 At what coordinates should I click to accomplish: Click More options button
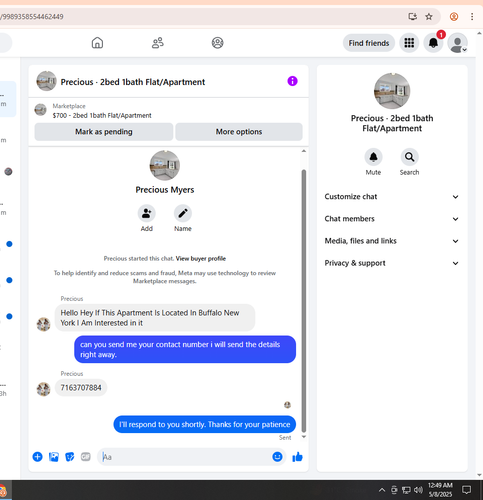tap(239, 132)
